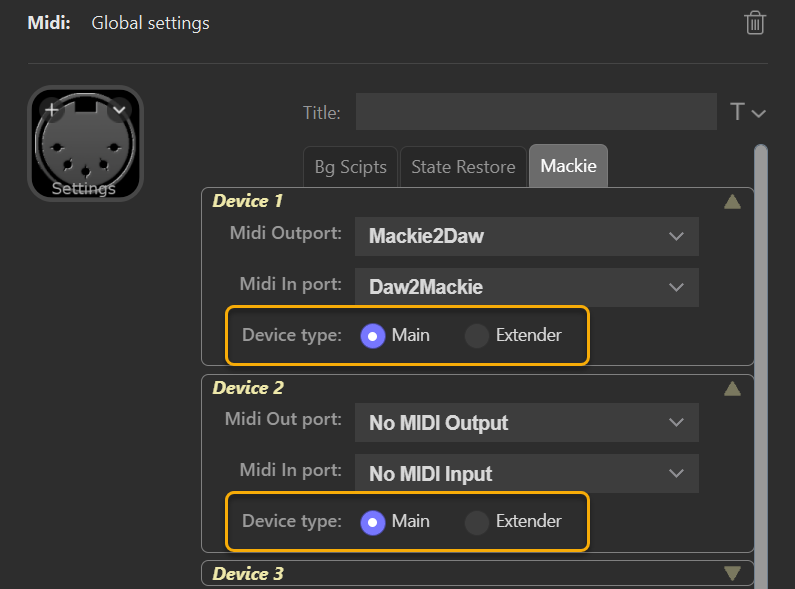Open the T text style options
Image resolution: width=795 pixels, height=589 pixels.
pos(747,112)
